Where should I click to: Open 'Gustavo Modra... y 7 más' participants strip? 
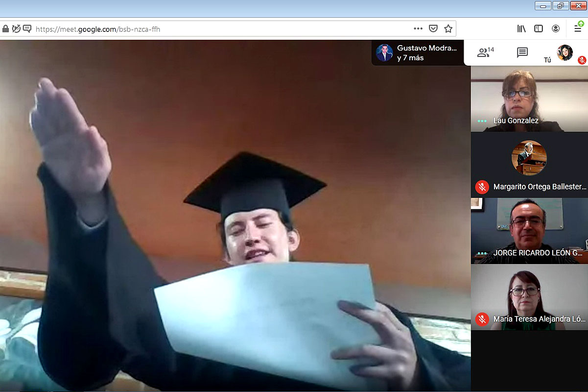[418, 52]
